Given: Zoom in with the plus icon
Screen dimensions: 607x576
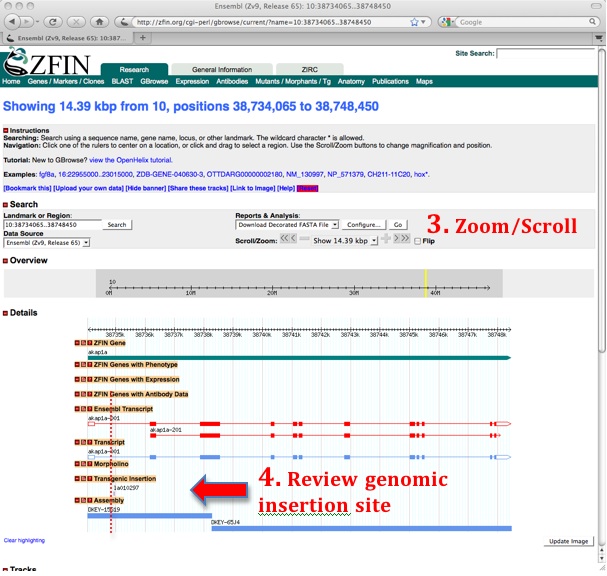Looking at the screenshot, I should [386, 240].
